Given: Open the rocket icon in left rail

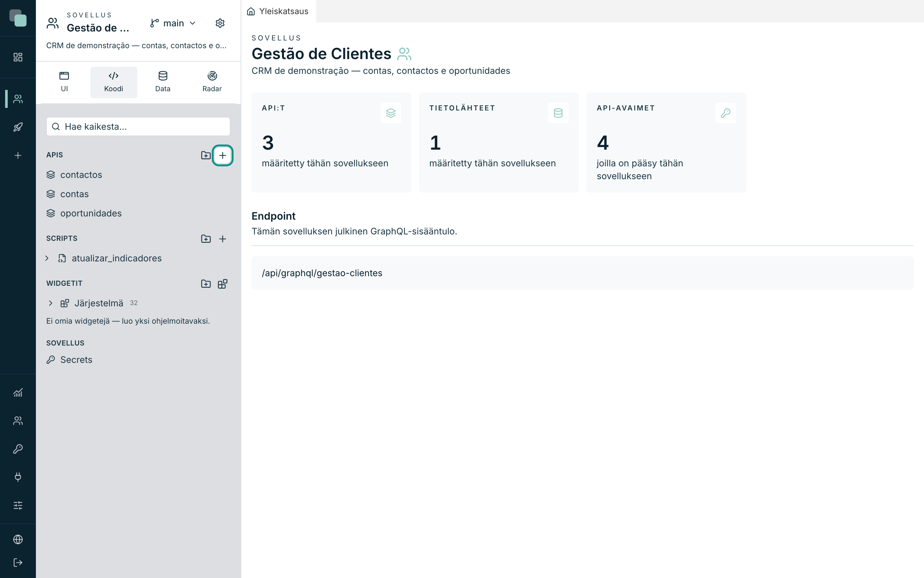Looking at the screenshot, I should (18, 127).
